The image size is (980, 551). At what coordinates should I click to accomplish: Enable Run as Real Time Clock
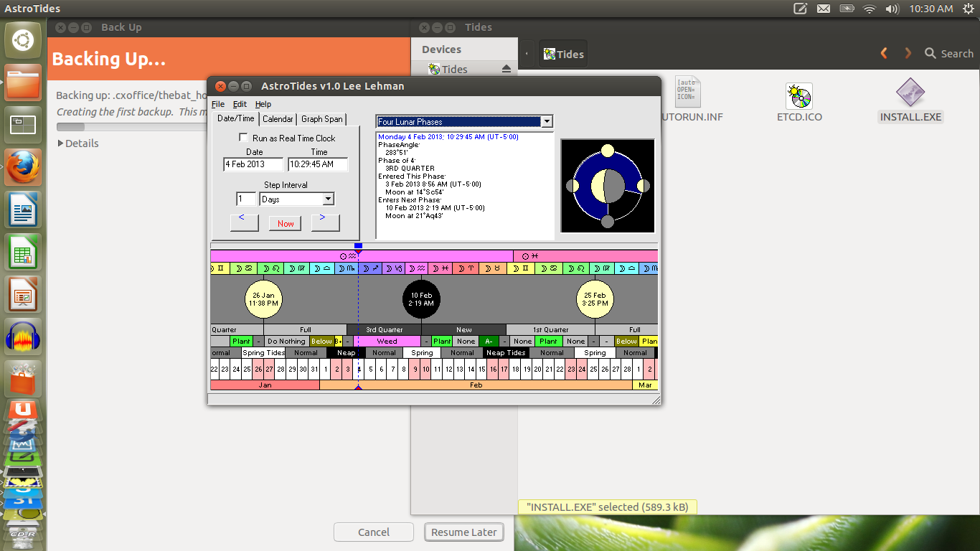coord(244,138)
